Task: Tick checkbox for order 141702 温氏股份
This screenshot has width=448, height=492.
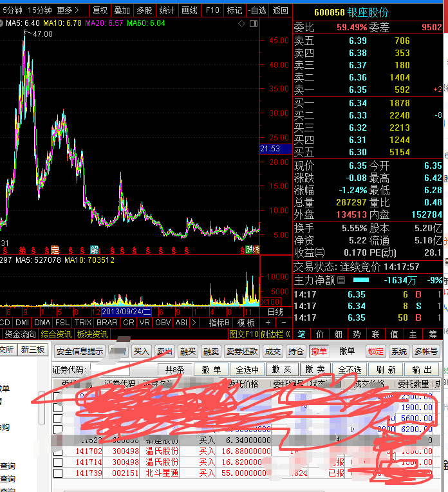Action: pyautogui.click(x=58, y=451)
